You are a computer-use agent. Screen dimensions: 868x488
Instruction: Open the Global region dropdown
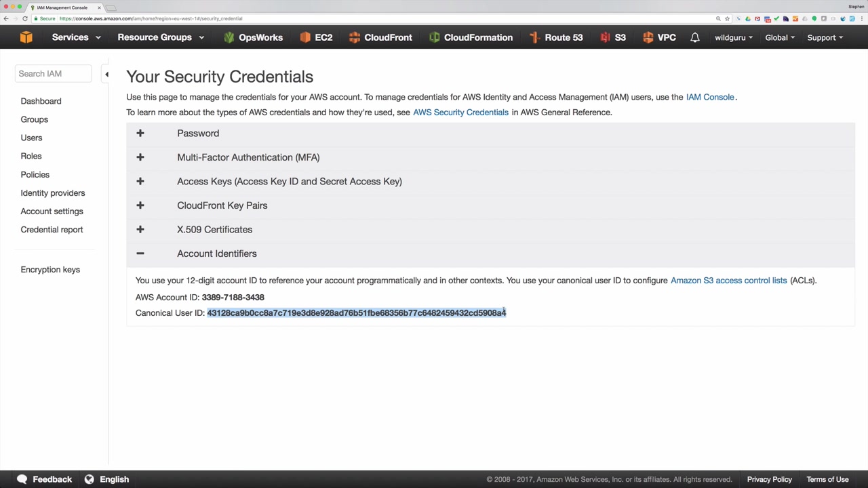coord(780,37)
